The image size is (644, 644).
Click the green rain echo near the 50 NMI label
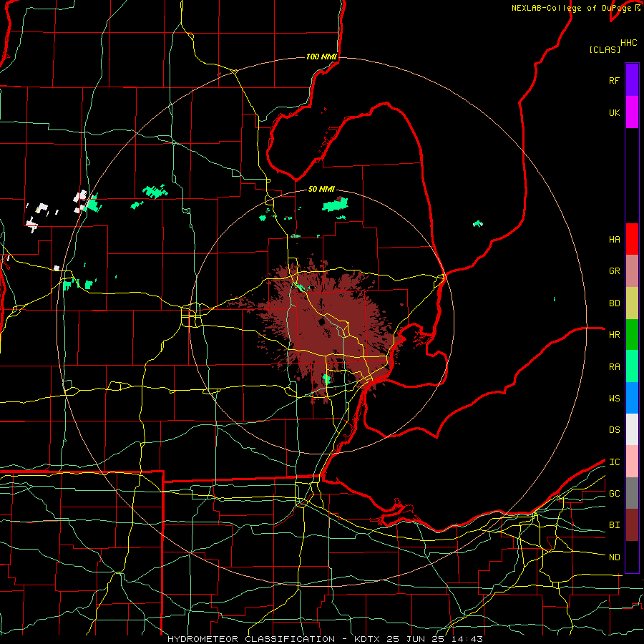(335, 204)
